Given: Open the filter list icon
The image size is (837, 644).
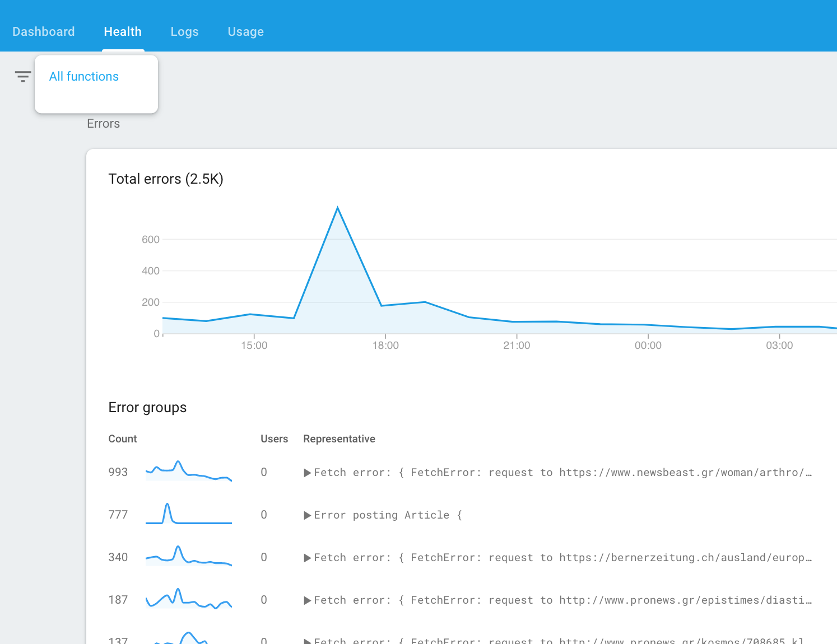Looking at the screenshot, I should point(23,77).
